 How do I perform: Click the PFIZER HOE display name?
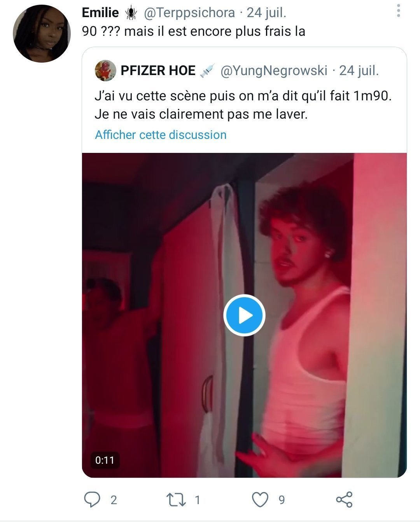(x=158, y=70)
